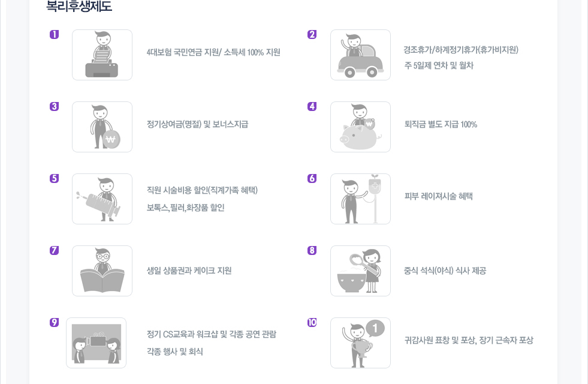Click the IV drip laser treatment icon

click(x=360, y=199)
